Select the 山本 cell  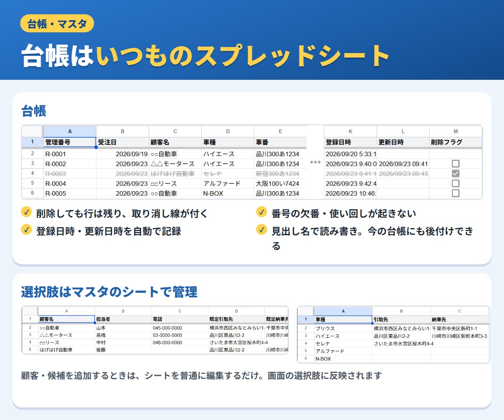pos(123,328)
